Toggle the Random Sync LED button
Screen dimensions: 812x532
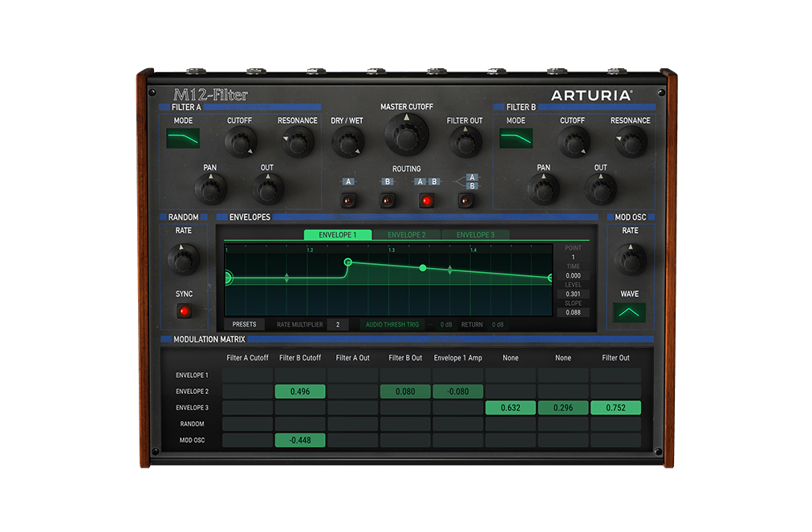(184, 311)
